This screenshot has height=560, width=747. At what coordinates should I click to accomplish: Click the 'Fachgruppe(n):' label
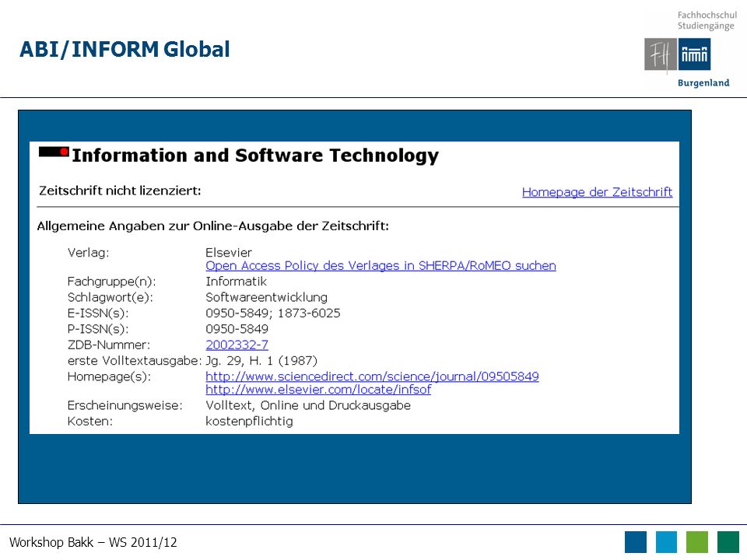pyautogui.click(x=111, y=282)
